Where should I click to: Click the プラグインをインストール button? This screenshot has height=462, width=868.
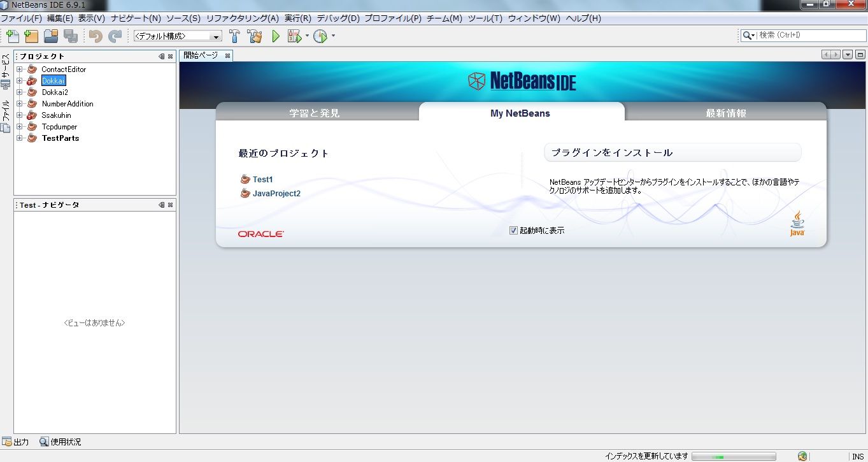point(672,153)
